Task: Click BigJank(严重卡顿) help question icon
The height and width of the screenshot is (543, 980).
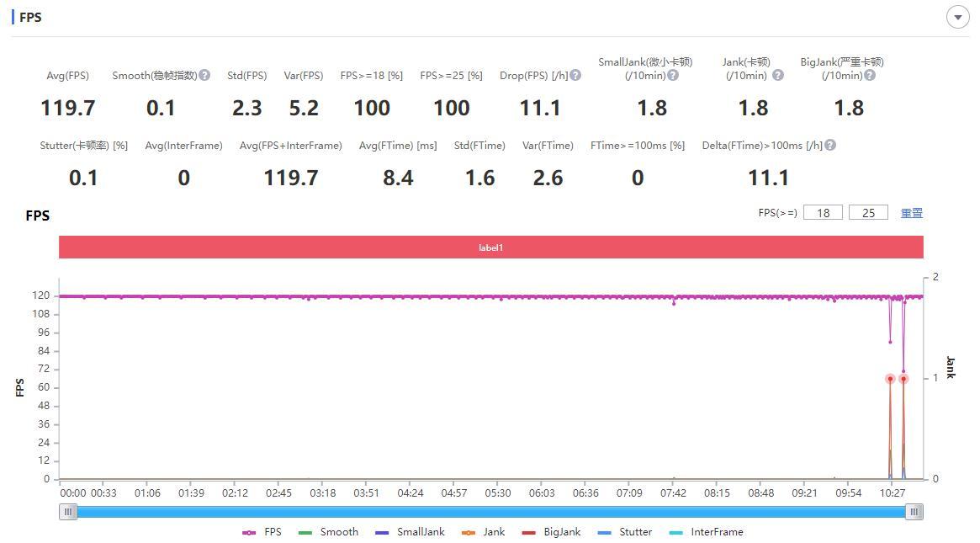Action: coord(870,76)
